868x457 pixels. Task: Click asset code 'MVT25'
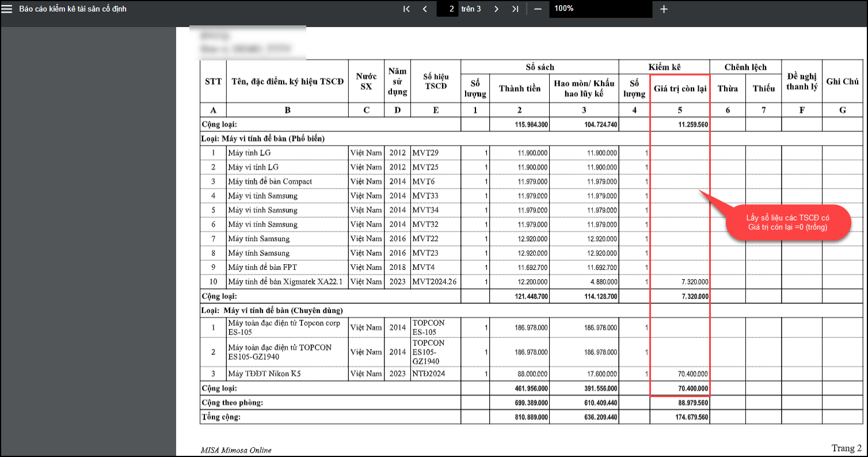tap(425, 167)
